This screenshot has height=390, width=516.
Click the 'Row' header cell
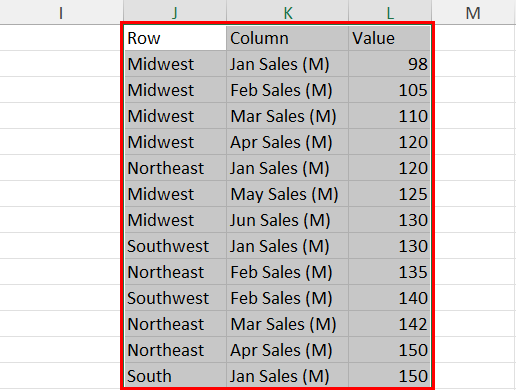click(x=175, y=38)
